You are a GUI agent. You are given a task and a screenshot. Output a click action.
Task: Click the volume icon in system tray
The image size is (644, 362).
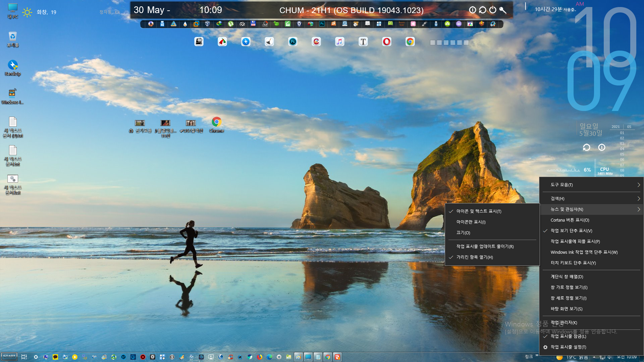click(x=610, y=357)
